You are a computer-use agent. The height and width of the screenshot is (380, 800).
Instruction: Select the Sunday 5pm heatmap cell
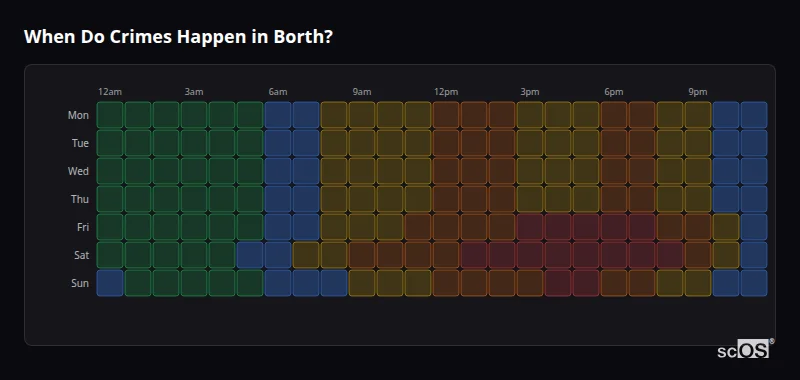tap(586, 283)
